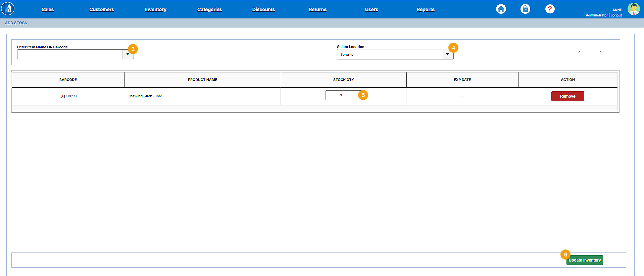Click the orange step 6 badge
This screenshot has width=644, height=276.
[565, 255]
